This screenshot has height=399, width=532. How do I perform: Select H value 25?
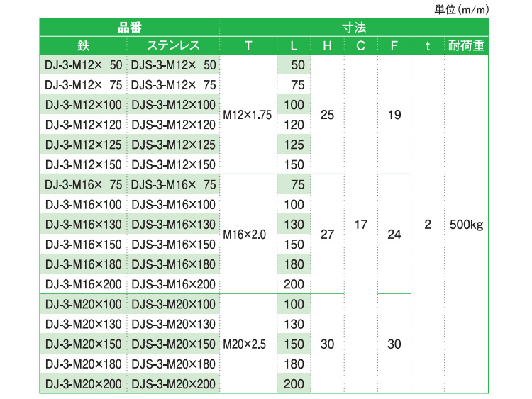click(327, 115)
